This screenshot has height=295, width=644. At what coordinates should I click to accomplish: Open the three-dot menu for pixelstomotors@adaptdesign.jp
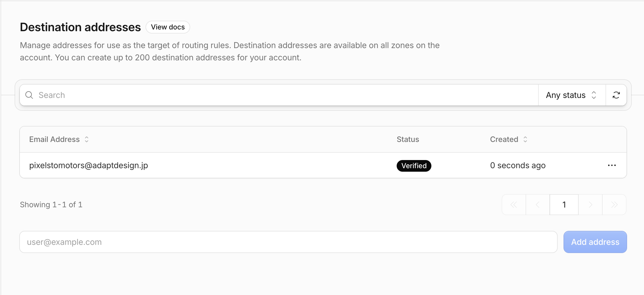pyautogui.click(x=612, y=165)
